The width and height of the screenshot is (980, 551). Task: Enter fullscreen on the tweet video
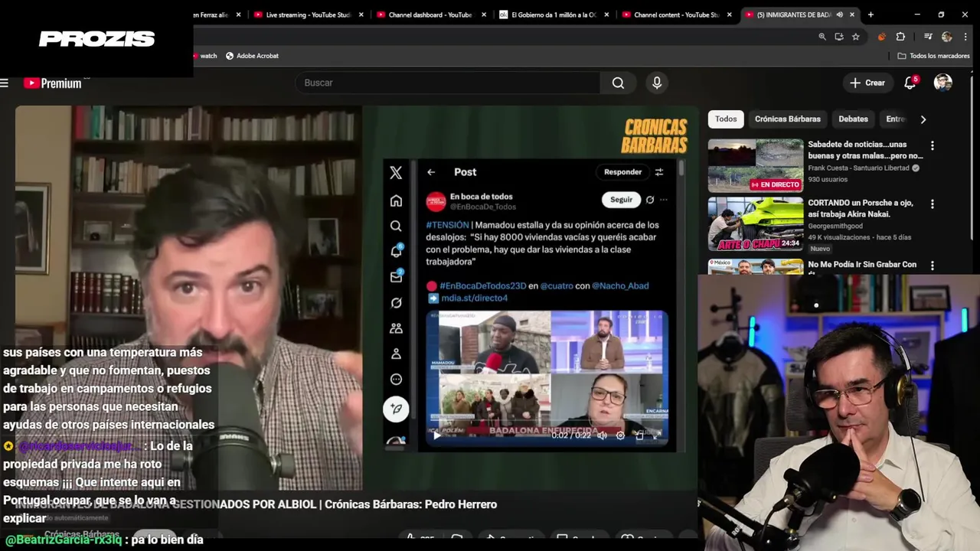pyautogui.click(x=657, y=435)
